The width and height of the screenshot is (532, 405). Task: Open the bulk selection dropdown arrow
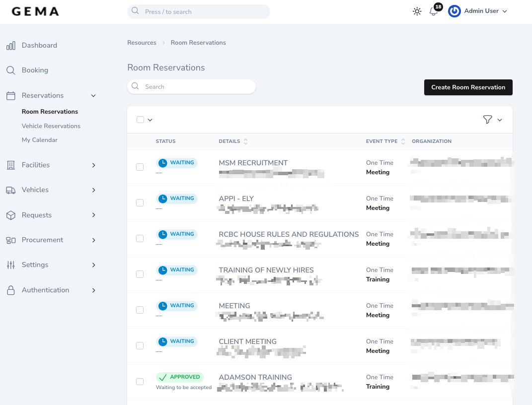pos(150,120)
